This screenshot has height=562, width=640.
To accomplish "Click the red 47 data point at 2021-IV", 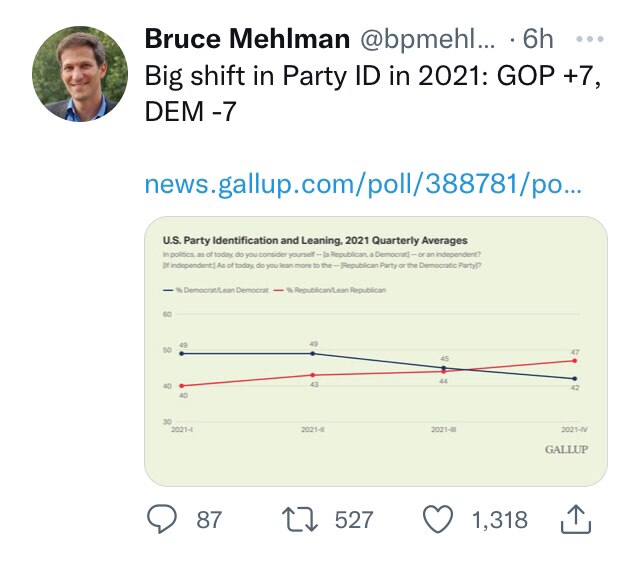I will click(574, 361).
